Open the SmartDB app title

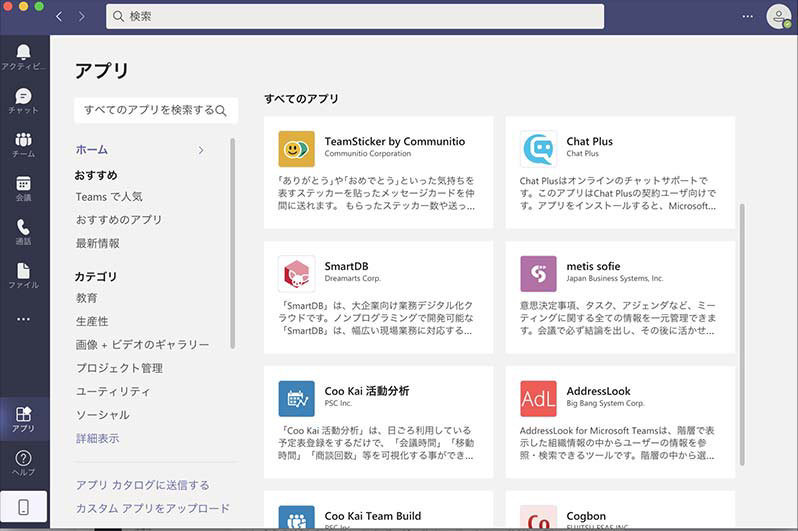tap(346, 266)
